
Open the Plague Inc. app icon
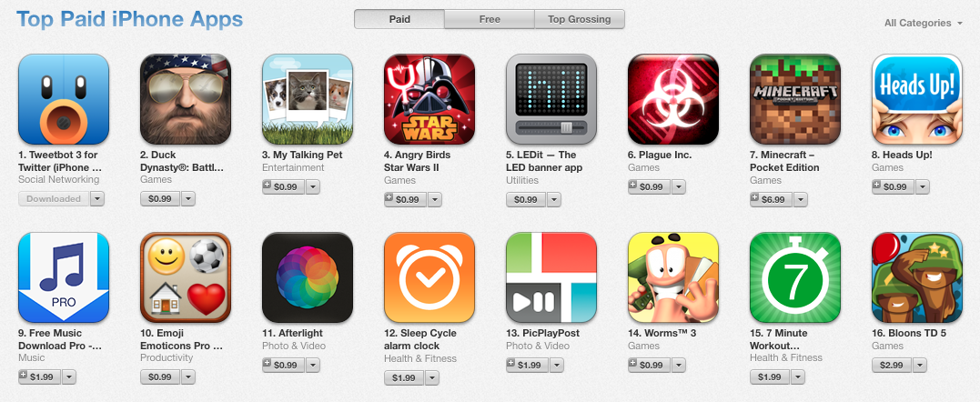coord(673,99)
